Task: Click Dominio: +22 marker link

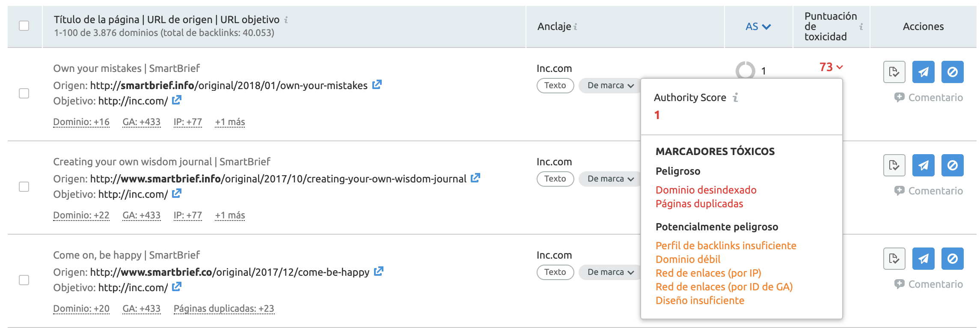Action: (81, 215)
